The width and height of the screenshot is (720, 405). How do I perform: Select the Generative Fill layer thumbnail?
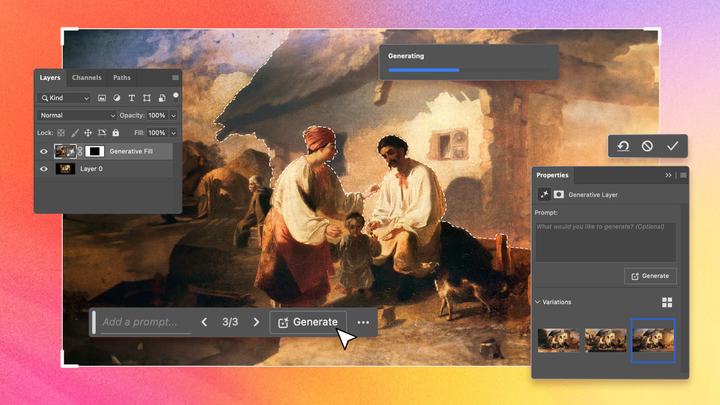click(65, 151)
